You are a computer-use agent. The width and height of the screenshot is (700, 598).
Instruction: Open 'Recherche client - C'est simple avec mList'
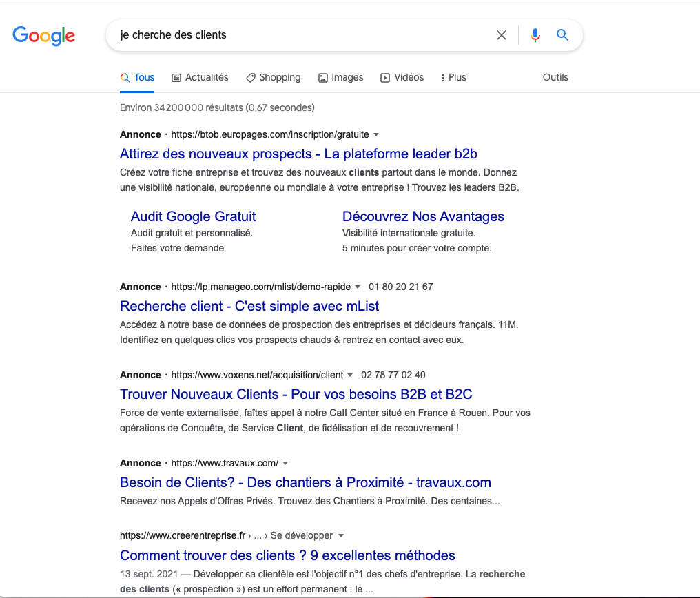pos(249,306)
